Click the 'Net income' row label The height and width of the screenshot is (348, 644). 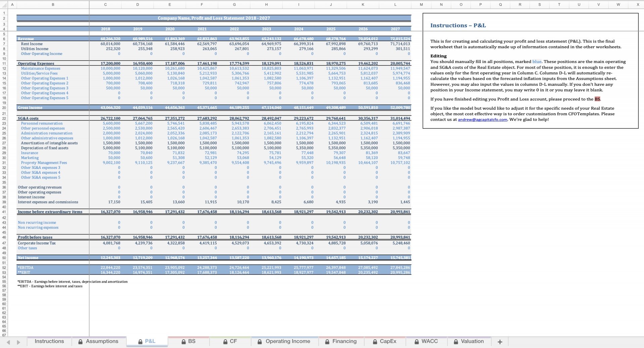coord(28,258)
